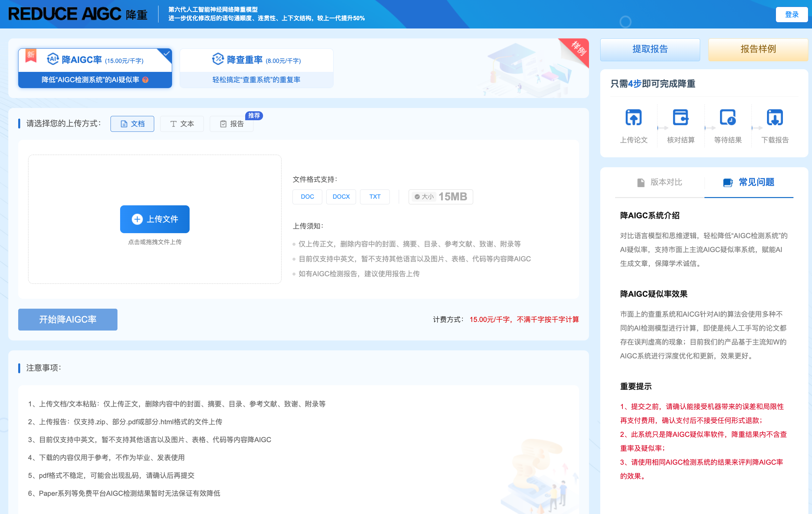
Task: Click the 登录 button
Action: [x=791, y=14]
